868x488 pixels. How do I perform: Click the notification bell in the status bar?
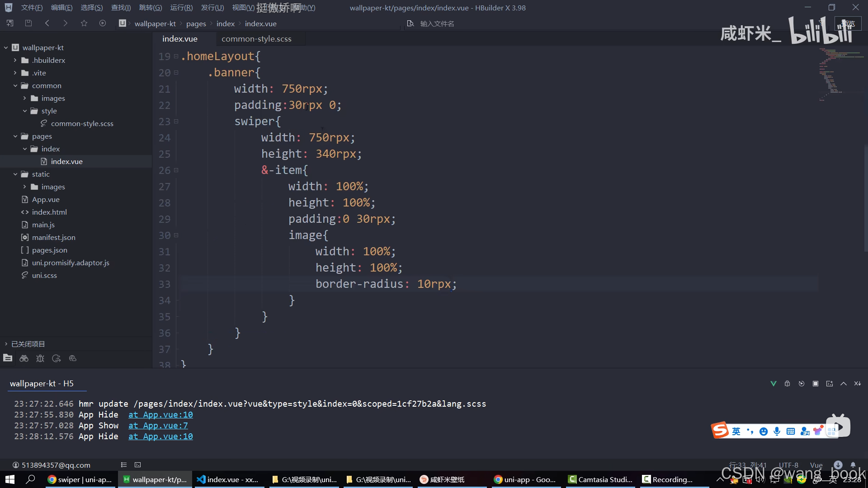click(x=853, y=465)
